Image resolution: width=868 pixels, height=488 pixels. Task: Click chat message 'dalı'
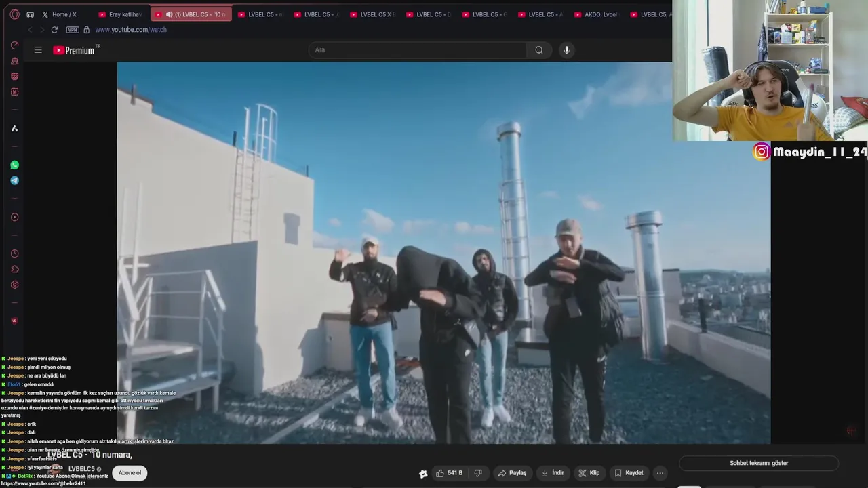(31, 433)
